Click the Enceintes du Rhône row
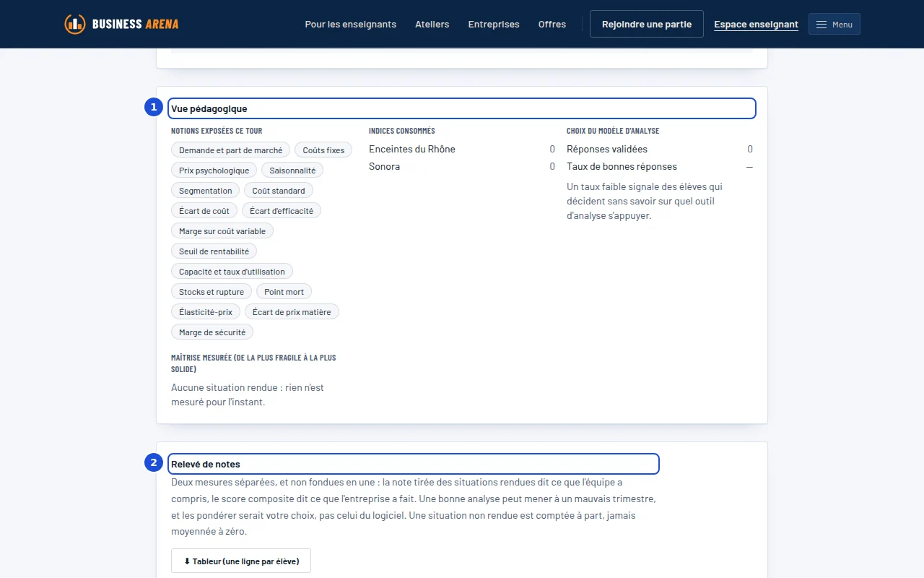 [x=462, y=149]
